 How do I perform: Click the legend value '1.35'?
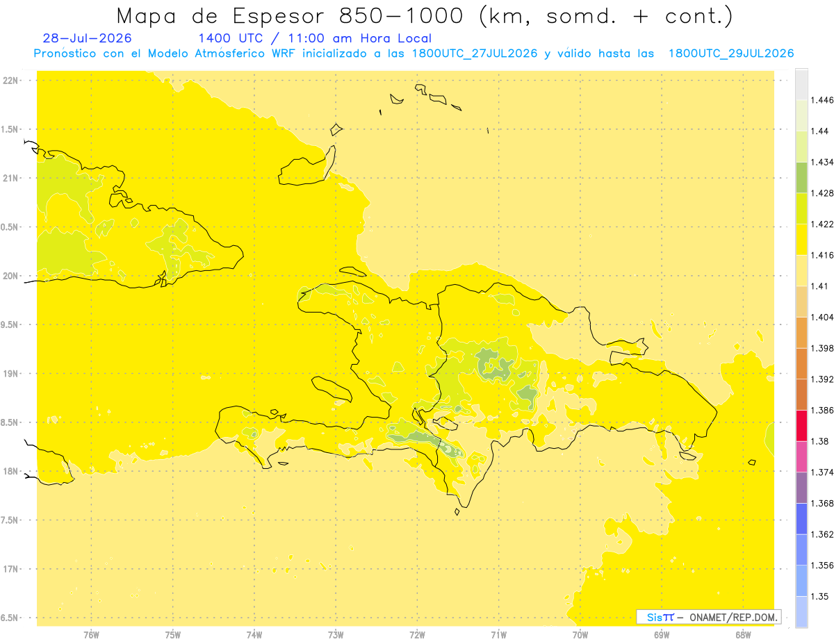[x=821, y=596]
